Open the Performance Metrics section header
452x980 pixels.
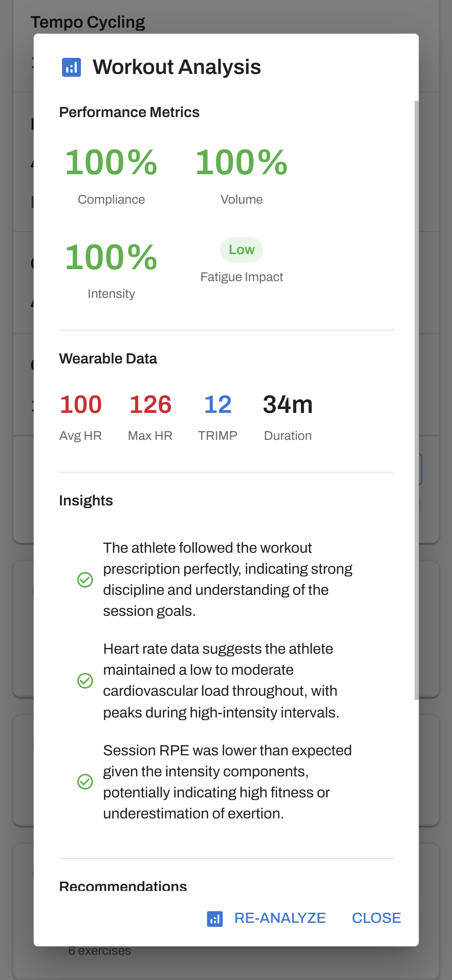point(129,112)
